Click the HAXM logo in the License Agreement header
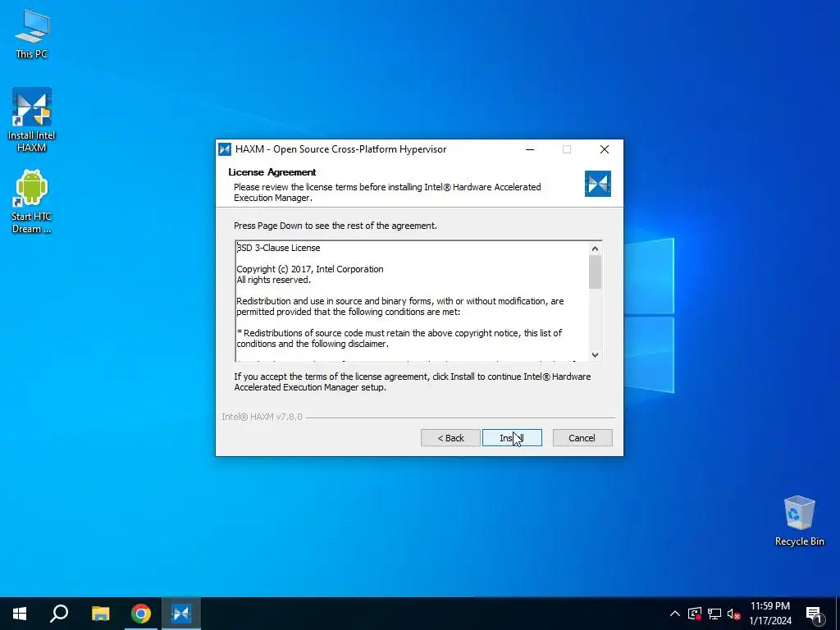This screenshot has height=630, width=840. 598,184
